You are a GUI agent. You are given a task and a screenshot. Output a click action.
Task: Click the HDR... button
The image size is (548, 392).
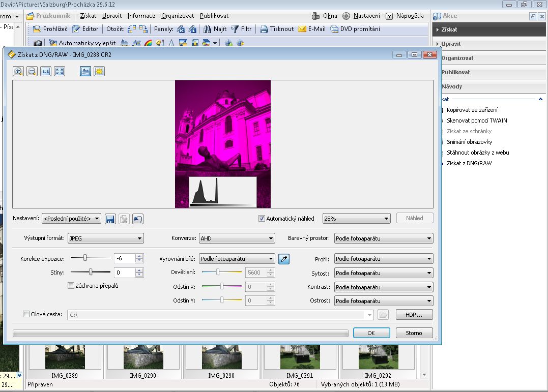[x=414, y=315]
